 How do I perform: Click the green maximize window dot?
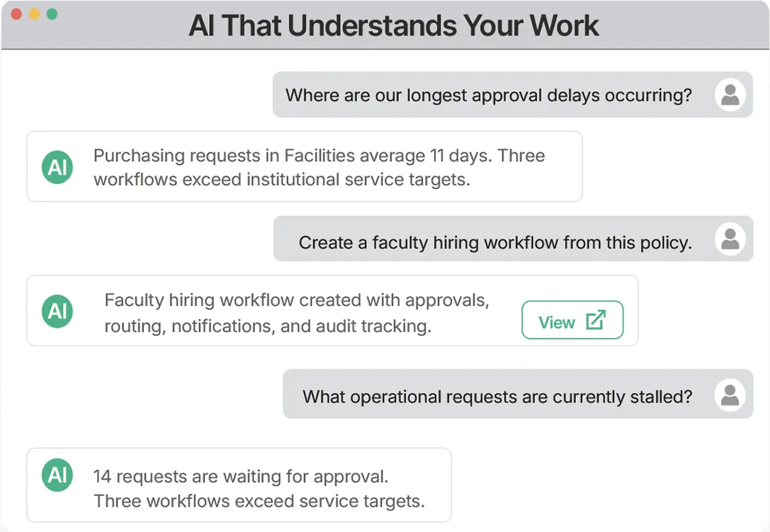(52, 14)
